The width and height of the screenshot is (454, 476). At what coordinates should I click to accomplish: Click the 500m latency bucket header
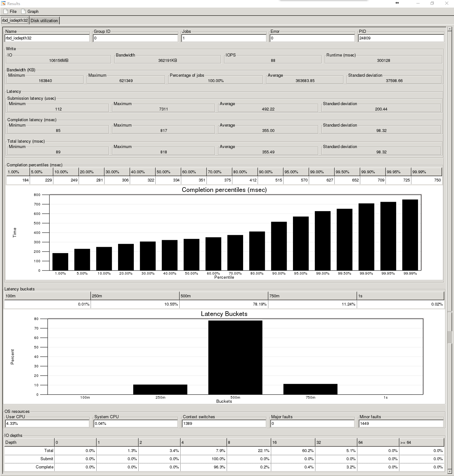(224, 296)
